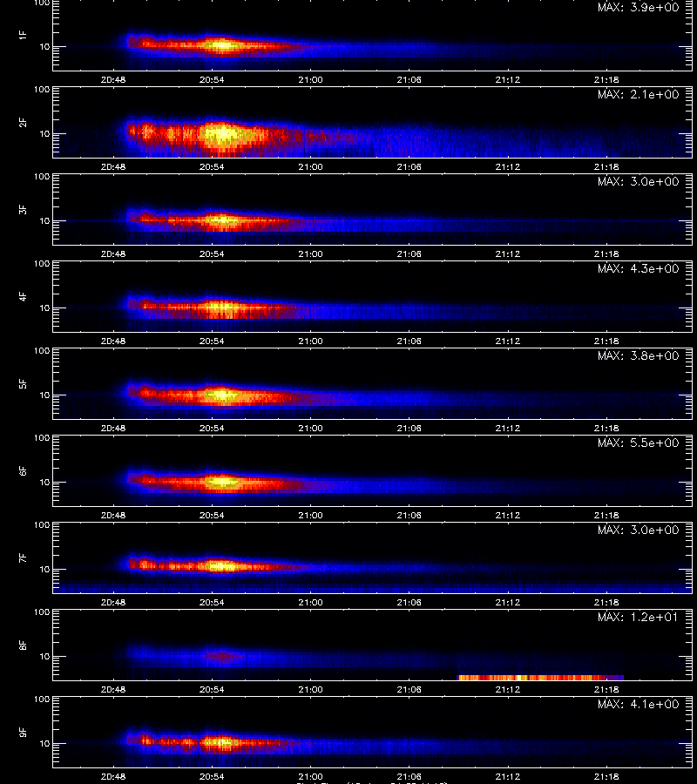Screen dimensions: 697x784
Task: Select the 21:12 time label below 3F panel
Action: point(507,253)
